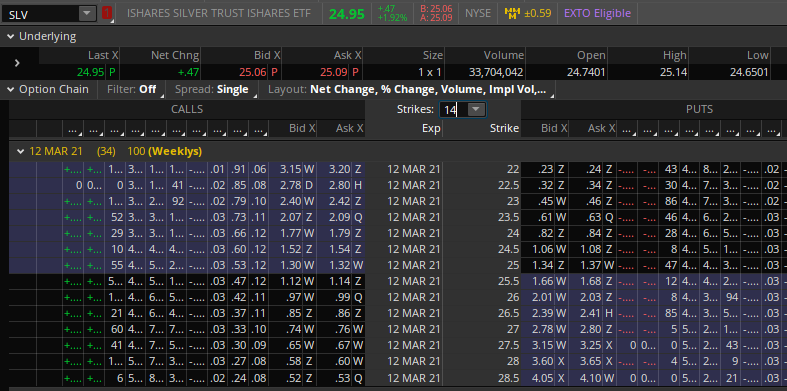Viewport: 787px width, 391px height.
Task: Select the strike 25 cell
Action: coord(481,266)
